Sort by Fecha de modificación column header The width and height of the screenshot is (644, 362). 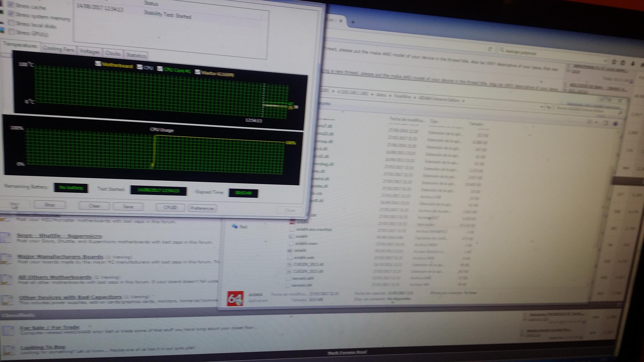(x=407, y=120)
